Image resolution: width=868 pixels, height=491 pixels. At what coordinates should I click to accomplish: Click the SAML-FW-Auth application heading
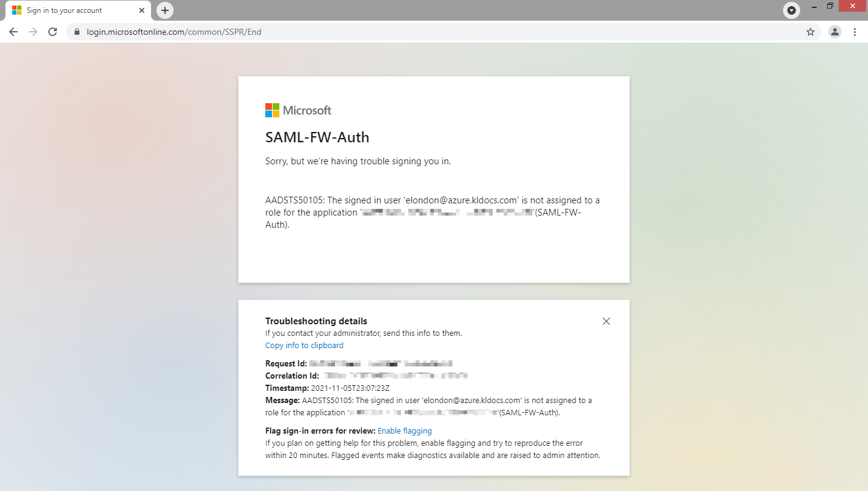tap(317, 137)
